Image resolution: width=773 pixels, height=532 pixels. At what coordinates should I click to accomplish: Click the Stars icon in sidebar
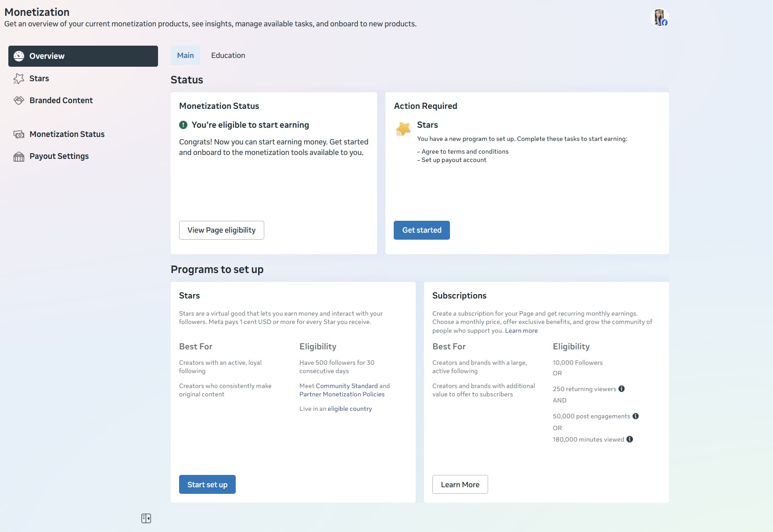(x=19, y=79)
